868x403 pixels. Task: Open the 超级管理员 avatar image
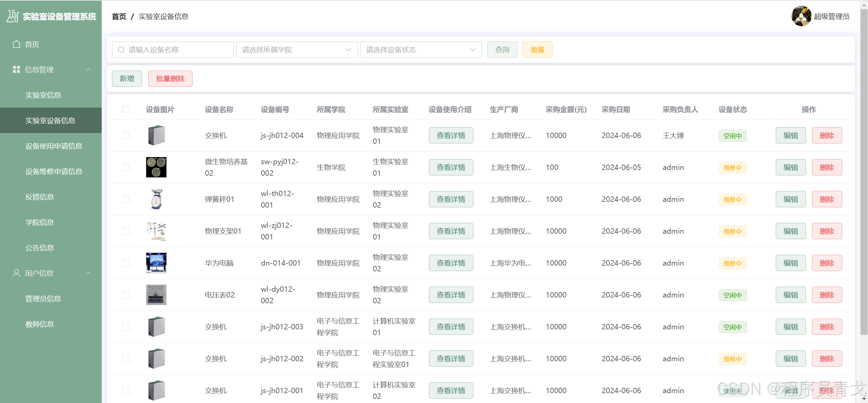click(801, 16)
